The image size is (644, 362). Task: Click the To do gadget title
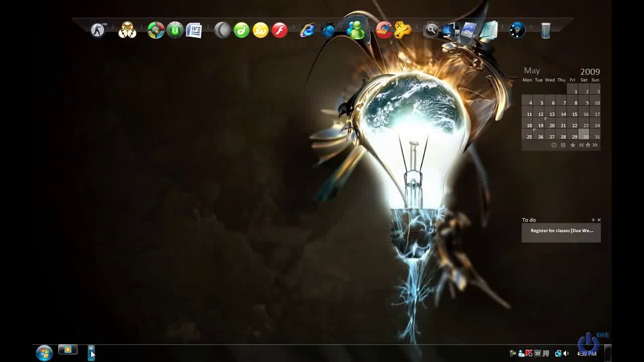(529, 220)
